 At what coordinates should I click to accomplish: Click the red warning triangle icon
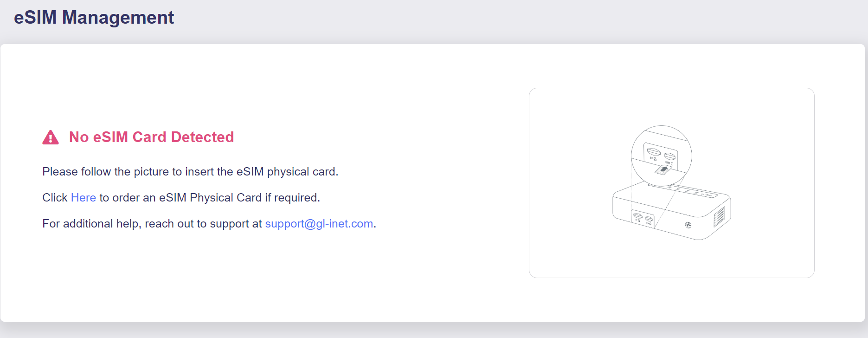coord(51,137)
